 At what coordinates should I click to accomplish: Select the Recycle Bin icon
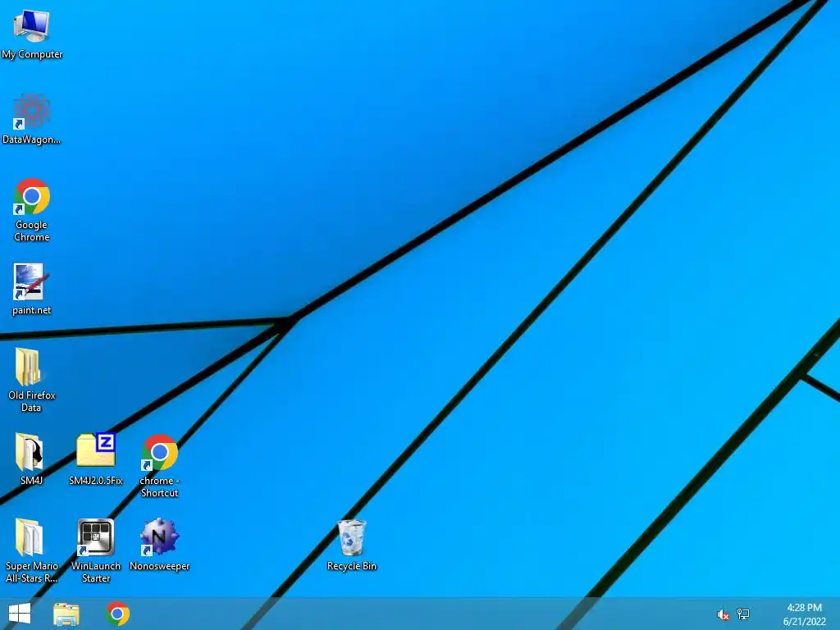click(352, 546)
